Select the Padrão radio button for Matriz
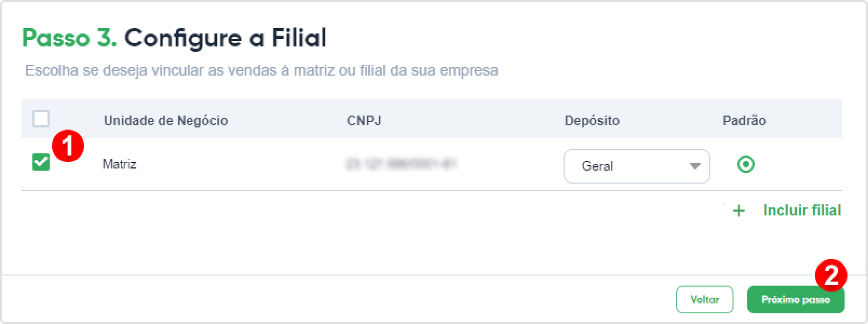This screenshot has height=324, width=868. [x=746, y=164]
